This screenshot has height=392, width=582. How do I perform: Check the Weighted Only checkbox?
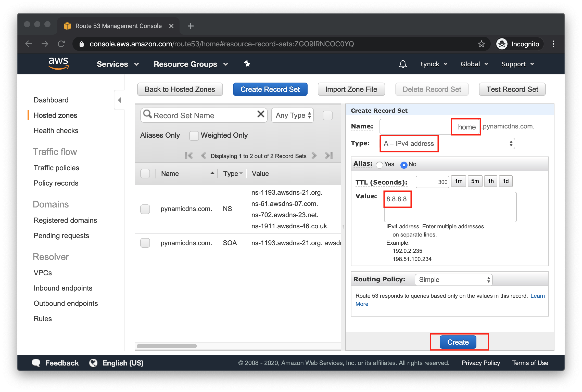194,135
